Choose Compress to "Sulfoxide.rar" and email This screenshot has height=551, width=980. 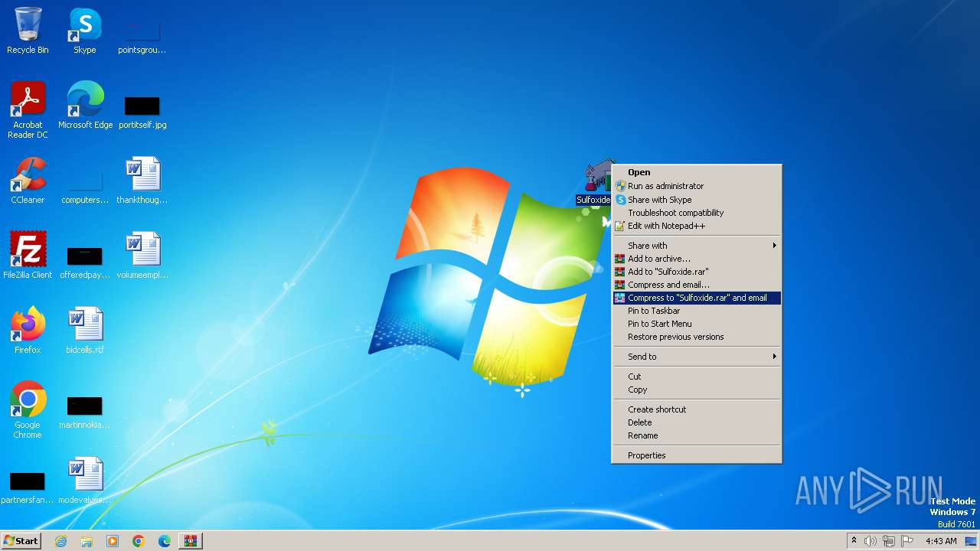697,298
